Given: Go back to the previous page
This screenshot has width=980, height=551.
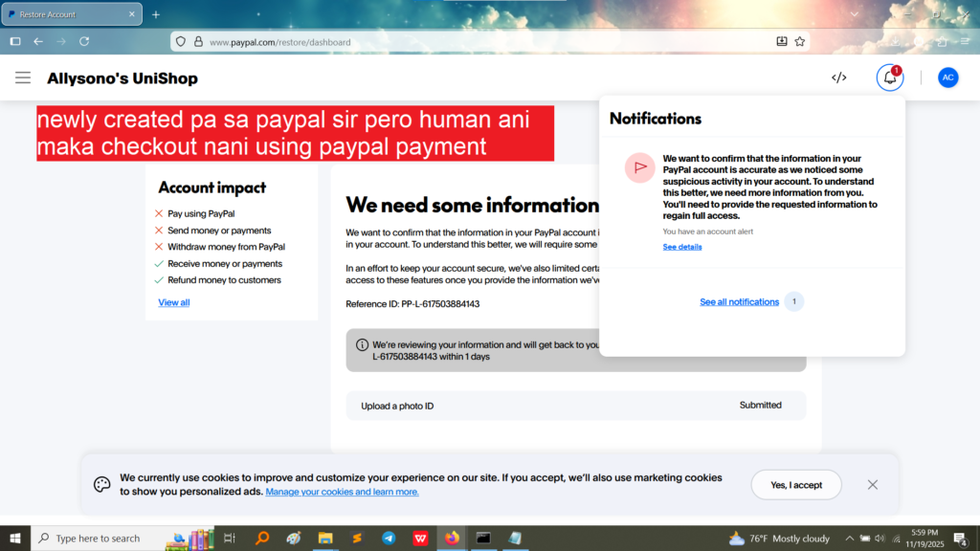Looking at the screenshot, I should 38,42.
